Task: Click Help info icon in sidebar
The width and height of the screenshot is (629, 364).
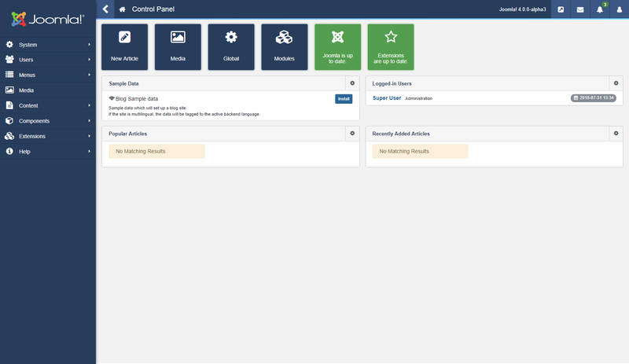Action: tap(9, 151)
